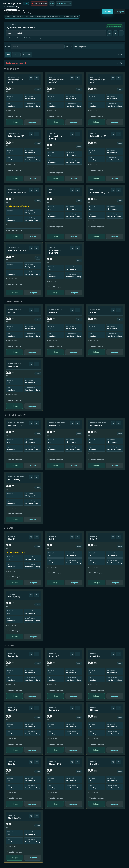The image size is (129, 868).
Task: Toggle favorite star on Molybdän (Mo)
Action: pos(31,815)
